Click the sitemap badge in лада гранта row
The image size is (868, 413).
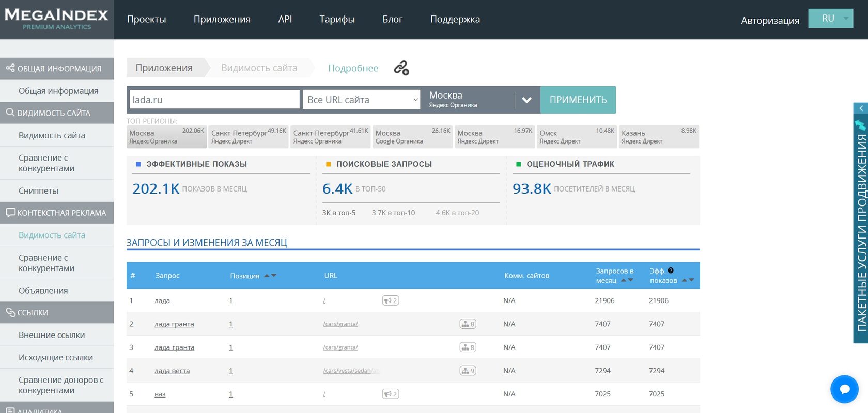click(468, 324)
